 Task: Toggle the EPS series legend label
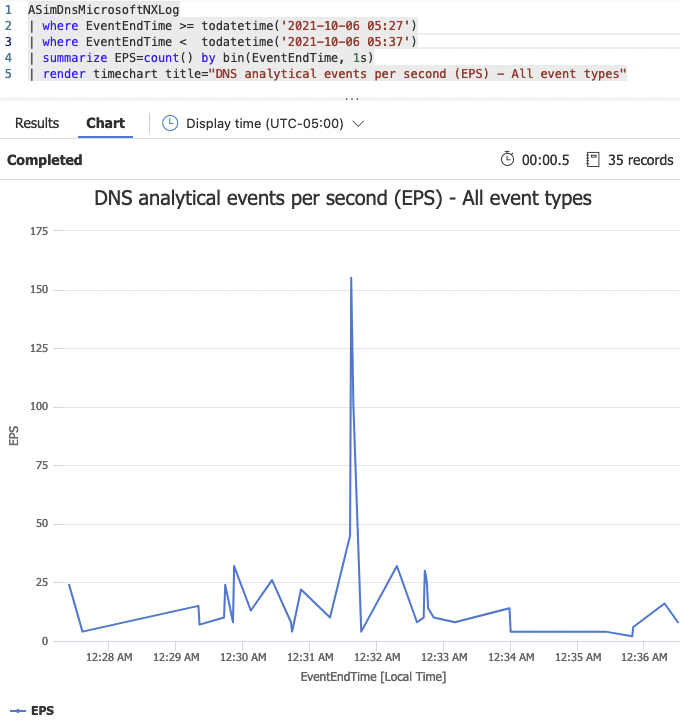tap(42, 711)
